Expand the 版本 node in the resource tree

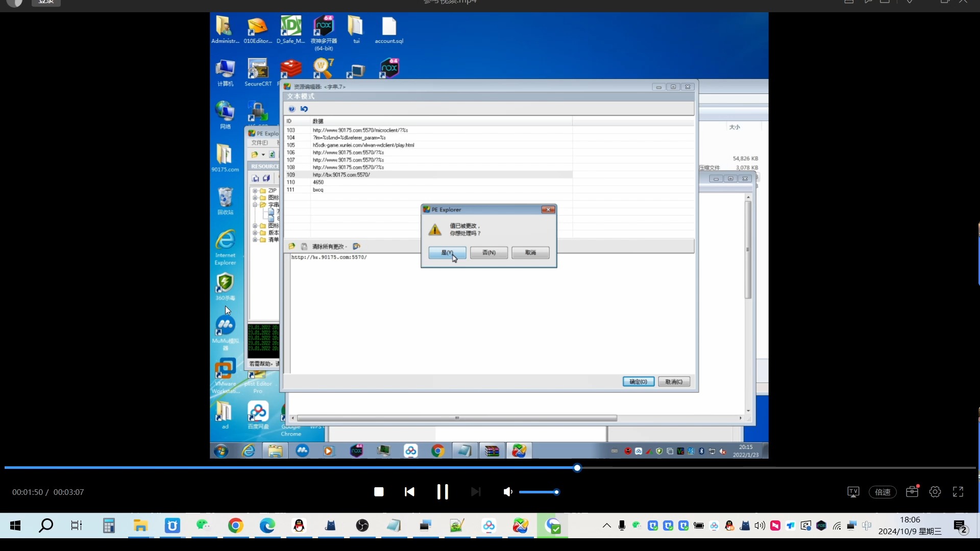pos(255,233)
